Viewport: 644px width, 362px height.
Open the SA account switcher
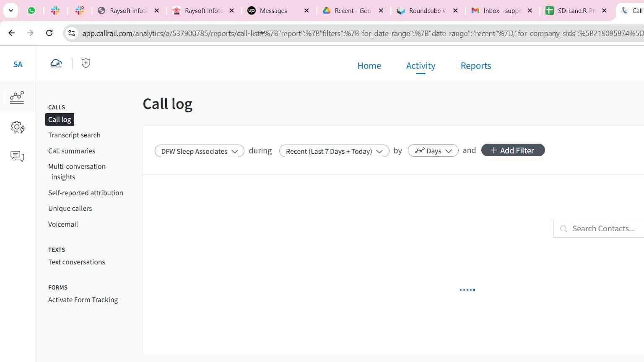[x=18, y=64]
